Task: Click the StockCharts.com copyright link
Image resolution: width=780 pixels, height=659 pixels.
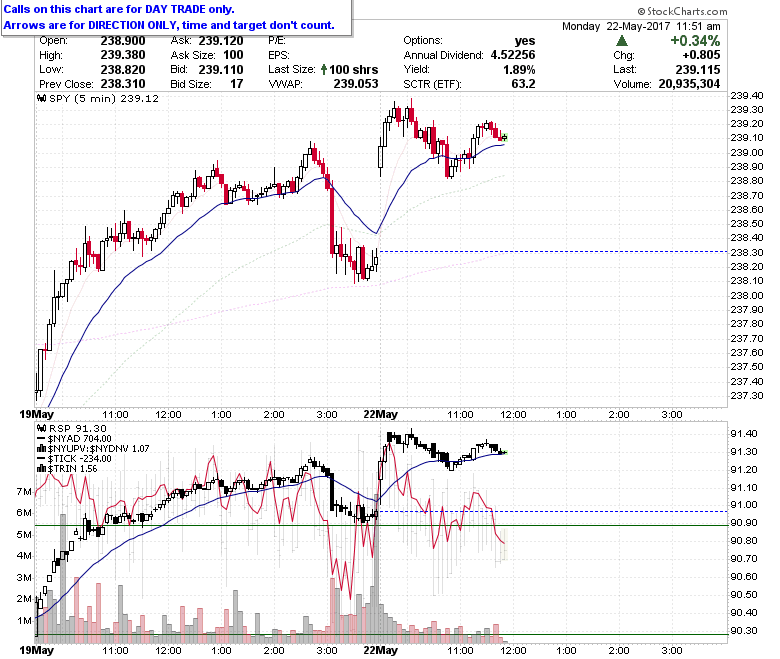Action: click(x=682, y=11)
